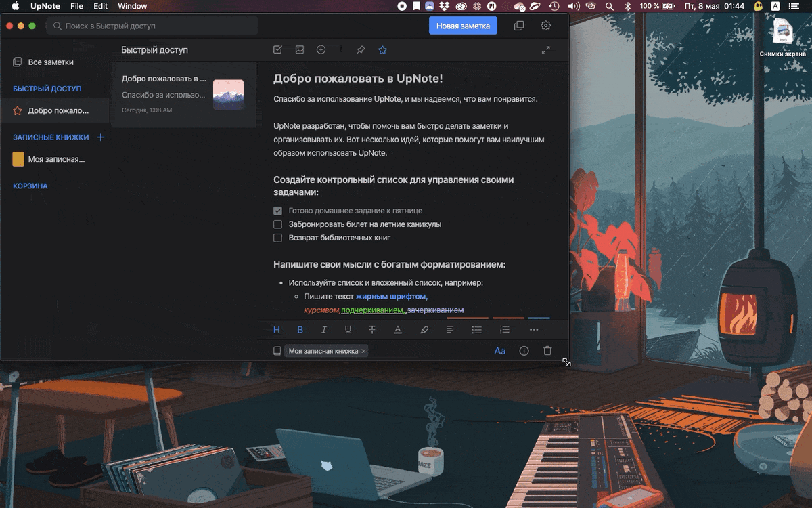Open the Aa font settings icon
The width and height of the screenshot is (812, 508).
click(500, 351)
